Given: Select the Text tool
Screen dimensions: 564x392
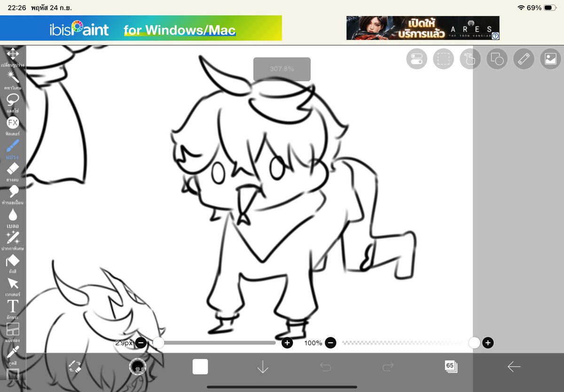Looking at the screenshot, I should point(13,306).
